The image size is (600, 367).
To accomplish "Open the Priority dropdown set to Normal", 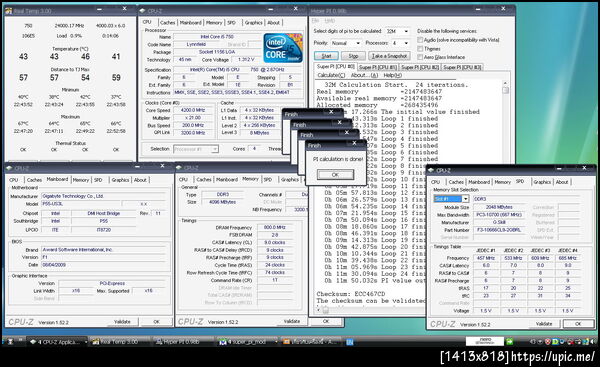I will (x=346, y=43).
